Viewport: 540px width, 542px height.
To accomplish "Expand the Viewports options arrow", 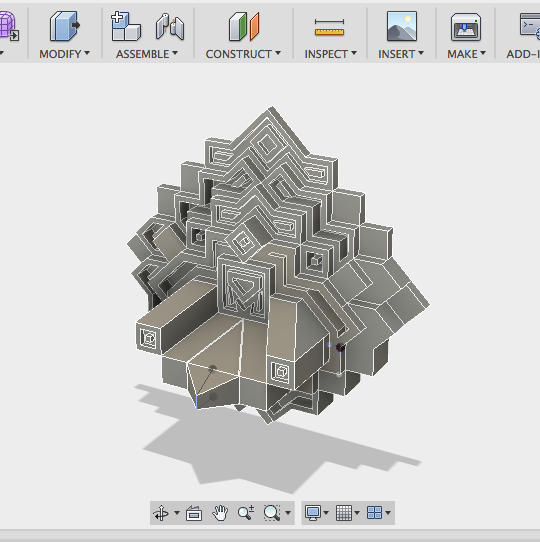I will tap(388, 513).
